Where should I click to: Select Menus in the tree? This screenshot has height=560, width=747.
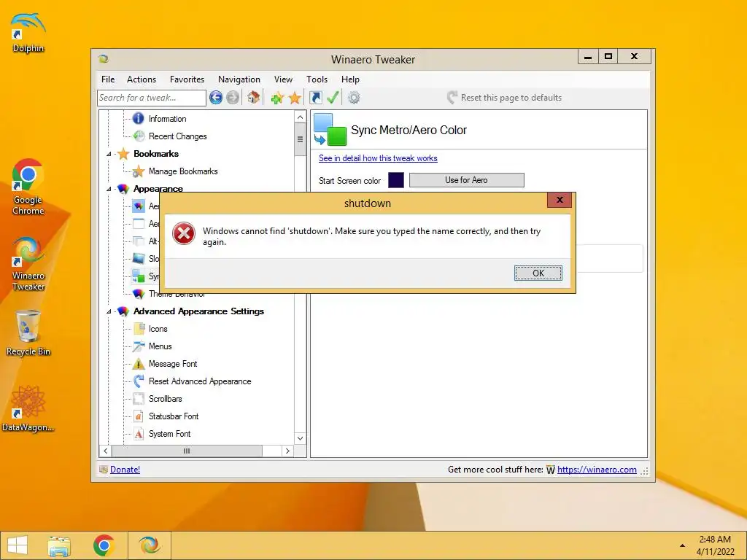coord(160,346)
